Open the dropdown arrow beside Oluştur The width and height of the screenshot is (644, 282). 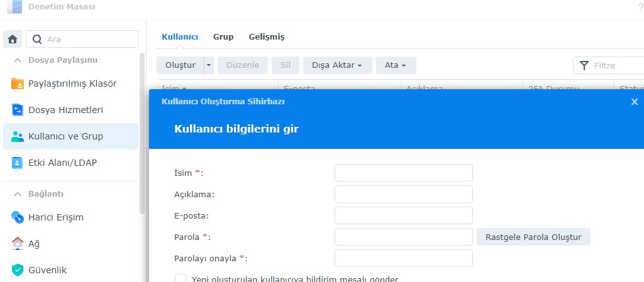pos(209,65)
